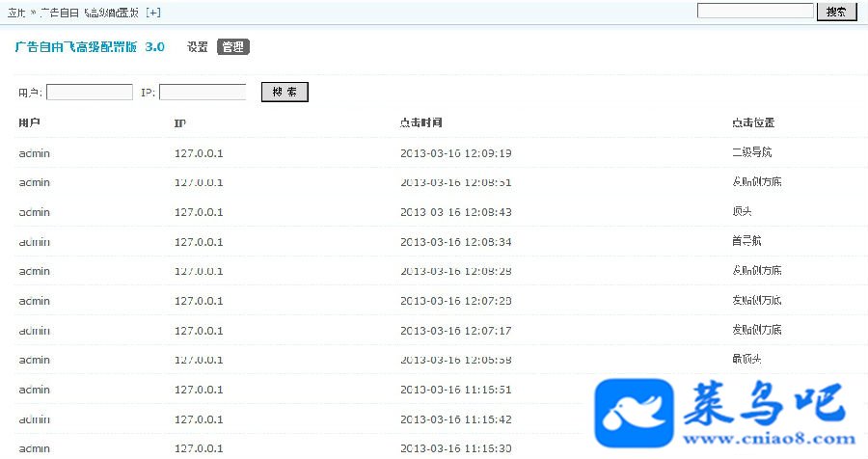Click the 点击时间 column header
Image resolution: width=868 pixels, height=459 pixels.
(x=420, y=122)
